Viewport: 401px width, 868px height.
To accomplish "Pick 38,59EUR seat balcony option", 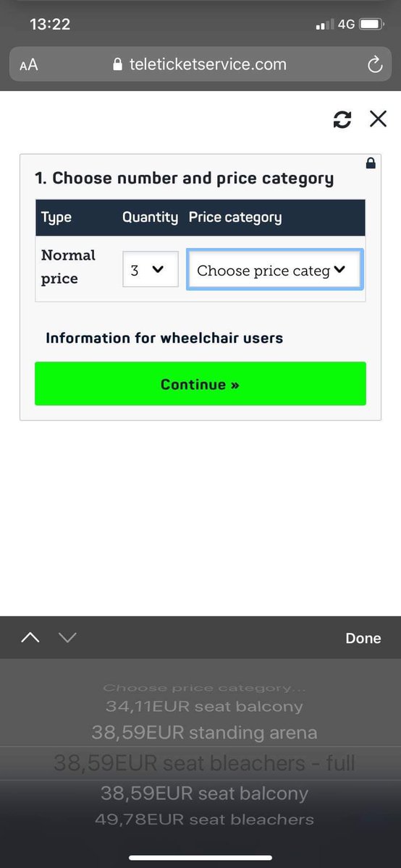I will pyautogui.click(x=204, y=793).
